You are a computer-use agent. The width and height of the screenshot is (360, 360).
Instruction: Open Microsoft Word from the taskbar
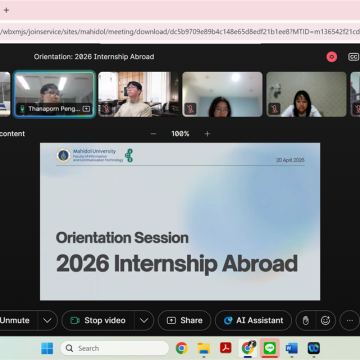click(x=292, y=348)
